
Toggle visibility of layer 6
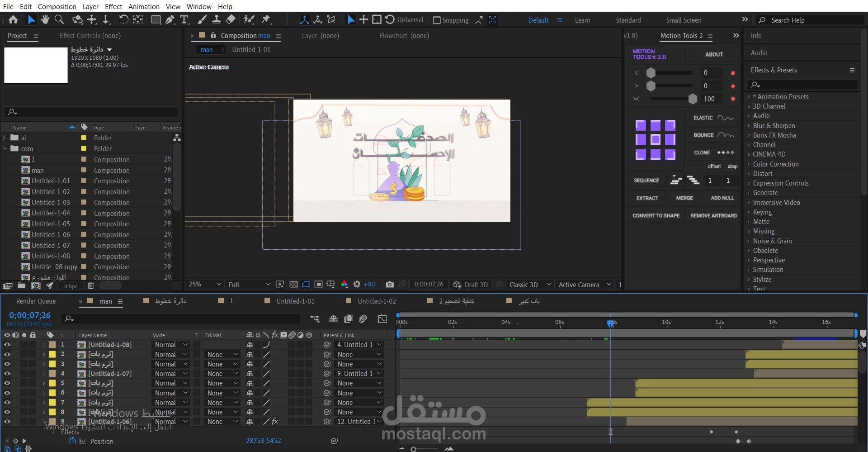pos(7,393)
